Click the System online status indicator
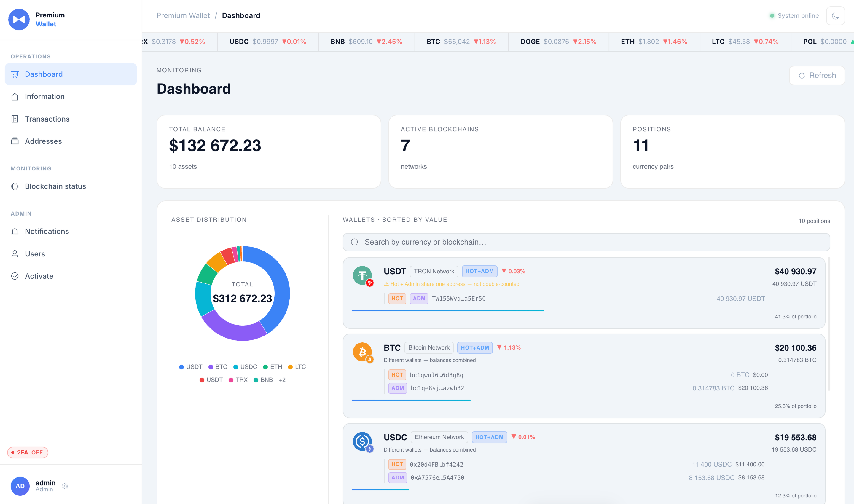The width and height of the screenshot is (854, 504). click(x=794, y=16)
